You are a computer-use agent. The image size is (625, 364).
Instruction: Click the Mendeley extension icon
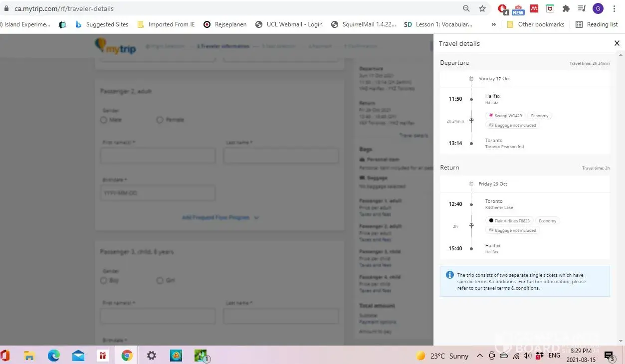[534, 8]
